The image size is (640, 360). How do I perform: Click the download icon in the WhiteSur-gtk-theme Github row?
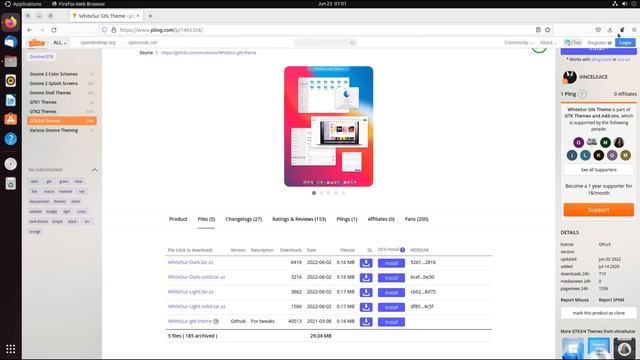click(x=366, y=322)
